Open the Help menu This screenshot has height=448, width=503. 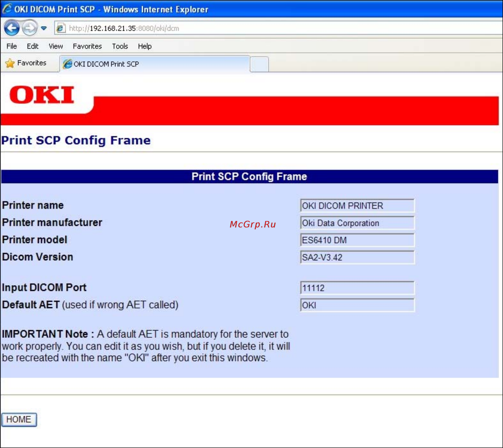point(145,46)
